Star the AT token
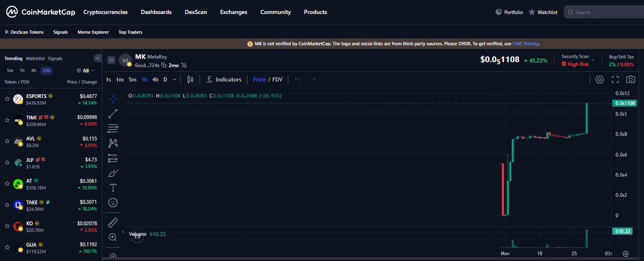This screenshot has height=261, width=644. (x=7, y=184)
